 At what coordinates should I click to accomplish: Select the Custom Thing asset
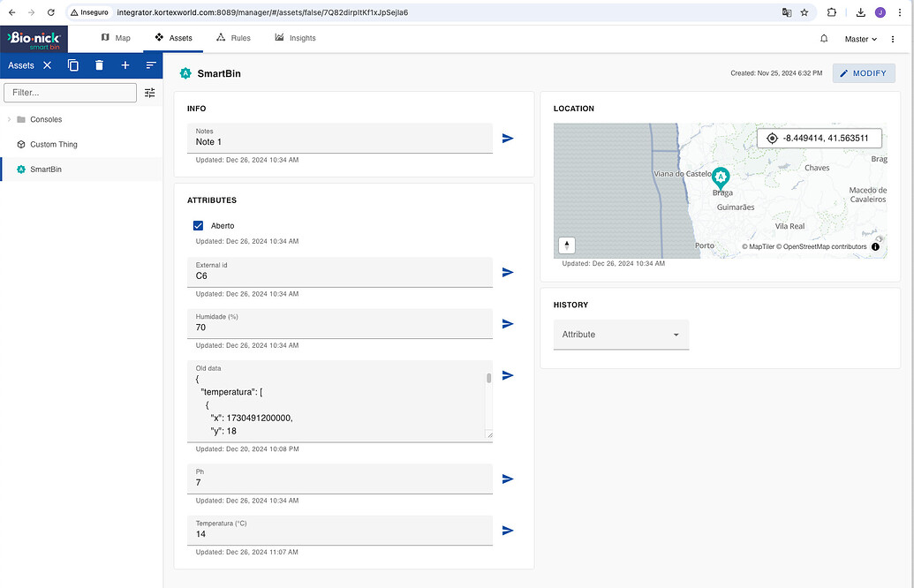click(81, 145)
